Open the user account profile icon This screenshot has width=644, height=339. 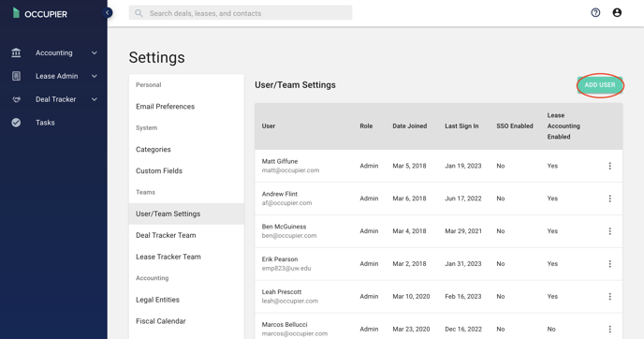point(617,13)
